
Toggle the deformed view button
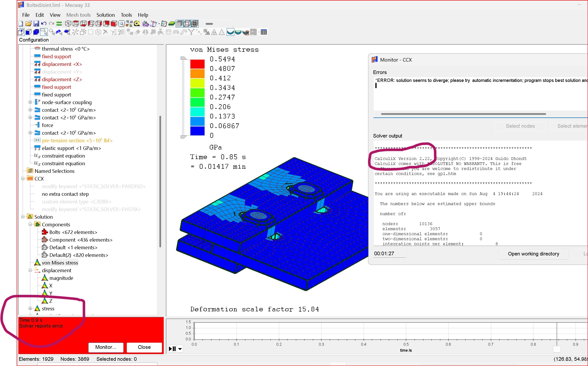coord(230,32)
